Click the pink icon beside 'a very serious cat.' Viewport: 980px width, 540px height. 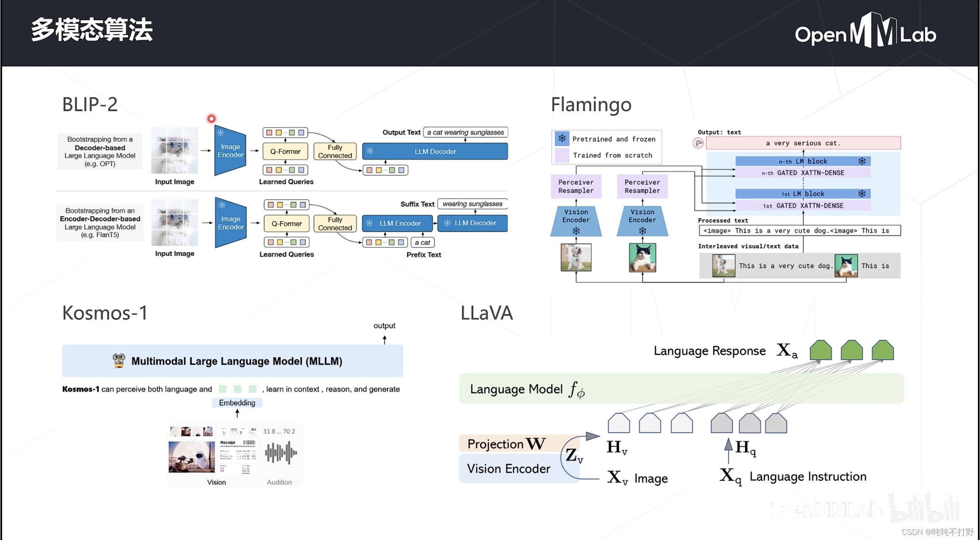[x=698, y=143]
